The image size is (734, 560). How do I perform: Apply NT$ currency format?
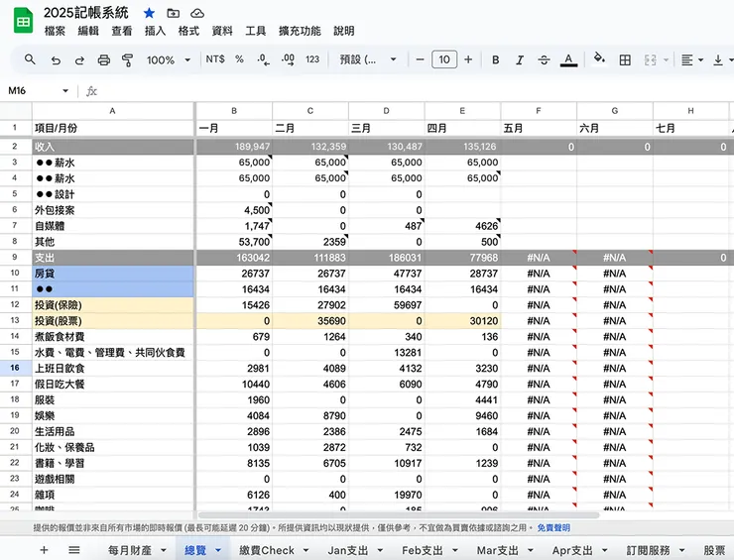(215, 59)
